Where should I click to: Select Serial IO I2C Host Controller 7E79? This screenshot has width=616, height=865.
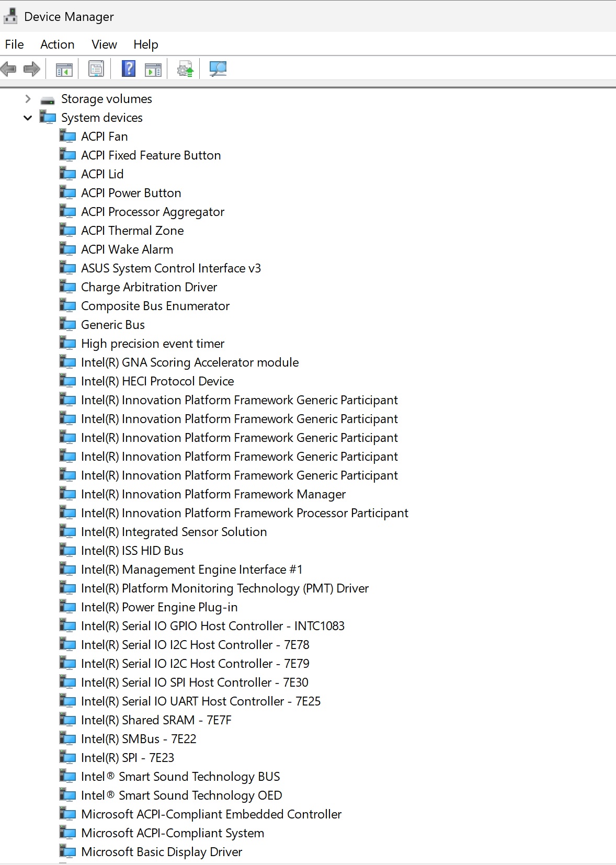[x=195, y=664]
